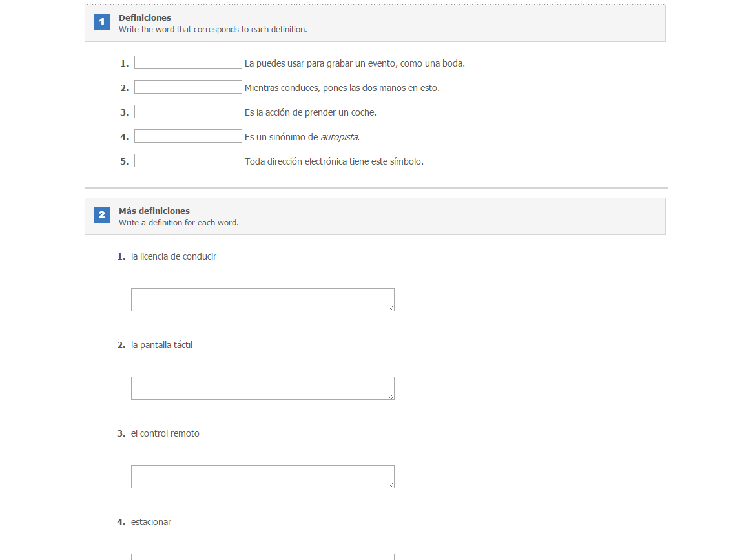Click the 'Más definiciones' section heading
This screenshot has height=560, width=744.
(x=154, y=211)
